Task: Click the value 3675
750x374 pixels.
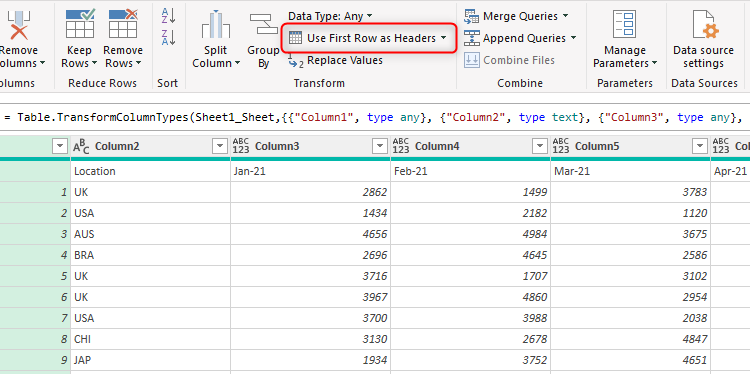Action: pos(695,234)
